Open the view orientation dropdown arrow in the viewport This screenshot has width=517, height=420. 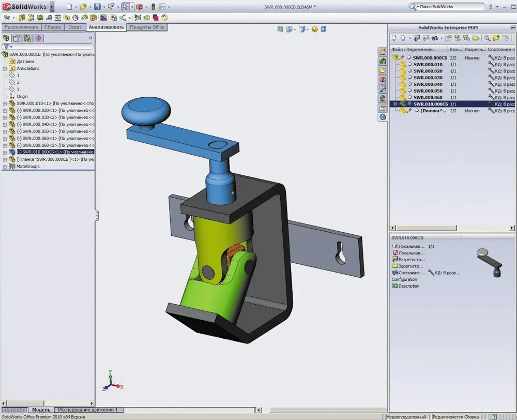[295, 29]
